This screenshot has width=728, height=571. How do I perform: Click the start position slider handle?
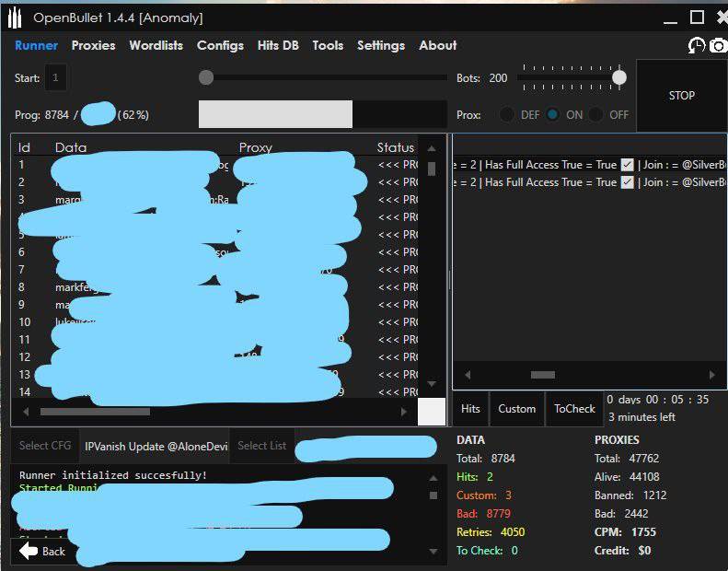tap(206, 77)
